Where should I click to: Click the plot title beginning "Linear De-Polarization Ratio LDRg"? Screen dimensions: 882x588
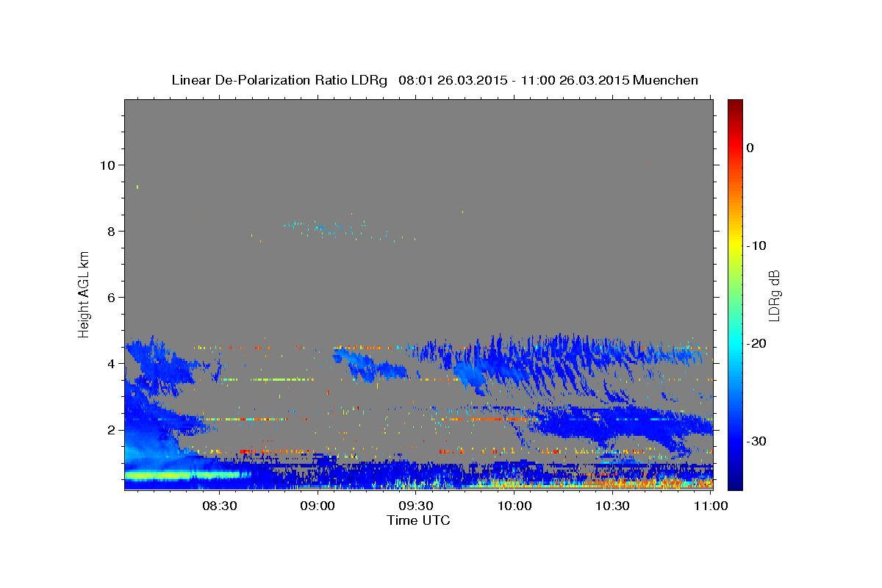[434, 80]
